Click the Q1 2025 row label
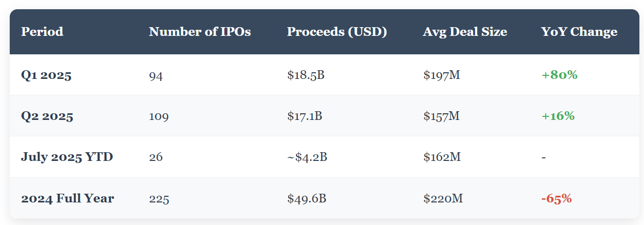This screenshot has width=644, height=225. 46,75
